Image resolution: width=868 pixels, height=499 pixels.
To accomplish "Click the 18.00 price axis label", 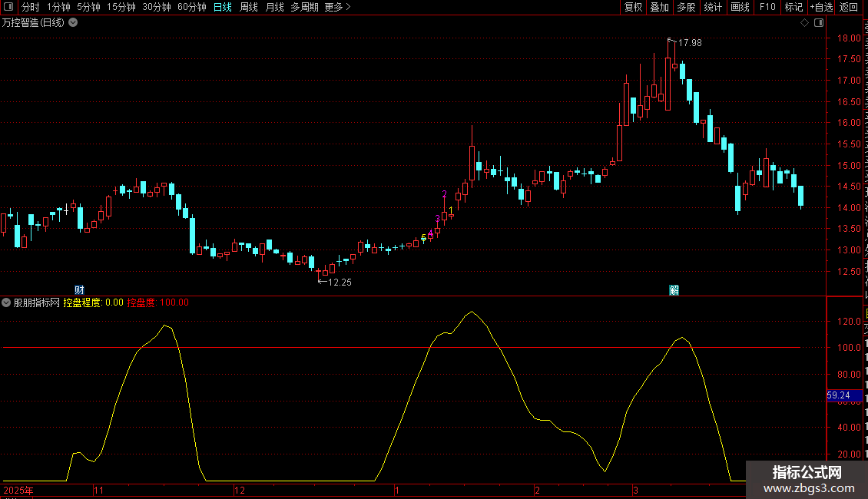I will (849, 38).
